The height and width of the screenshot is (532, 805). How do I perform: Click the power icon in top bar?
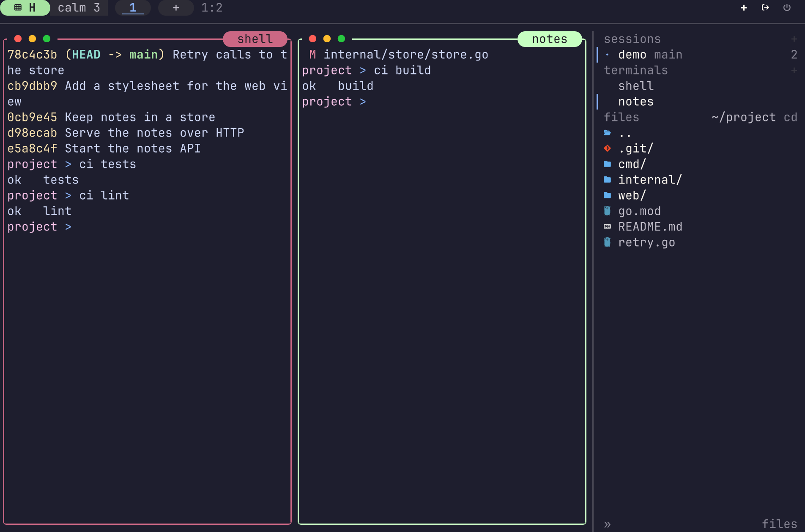click(787, 8)
